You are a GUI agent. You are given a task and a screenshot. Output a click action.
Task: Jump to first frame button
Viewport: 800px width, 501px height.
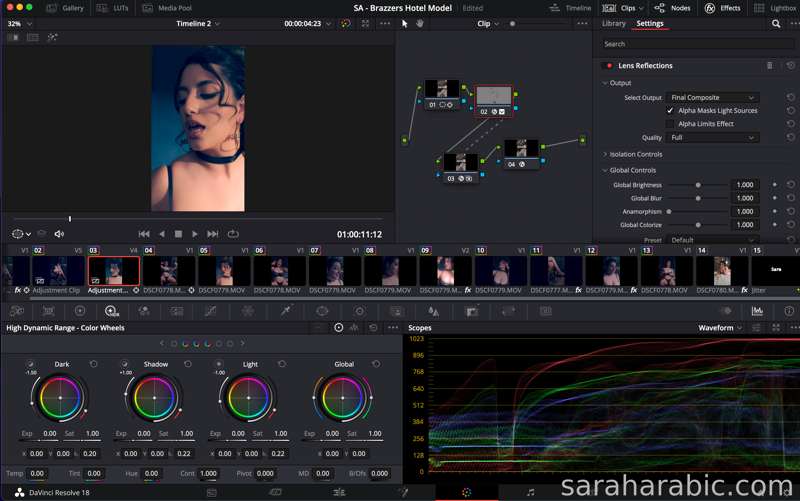coord(144,234)
